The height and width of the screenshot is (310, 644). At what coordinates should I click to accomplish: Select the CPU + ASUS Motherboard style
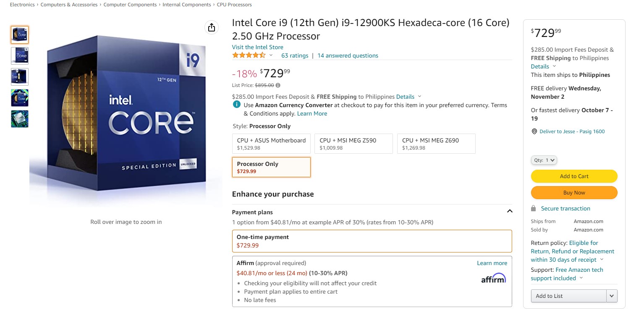coord(271,144)
